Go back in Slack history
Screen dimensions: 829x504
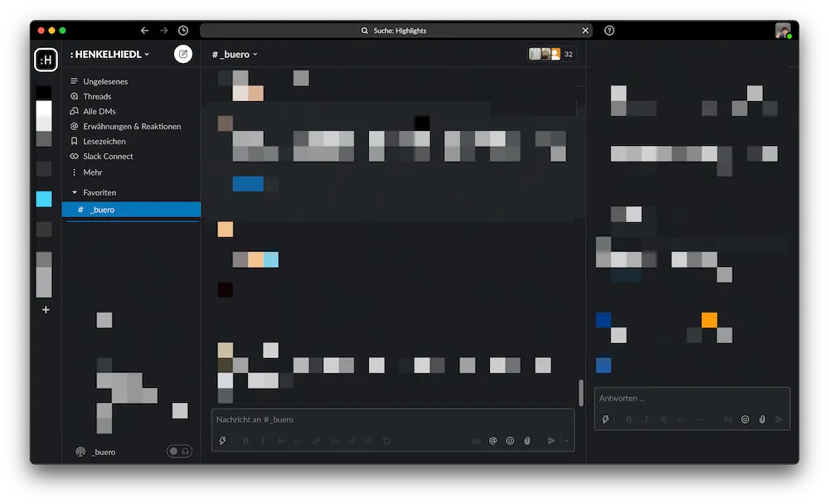tap(144, 31)
